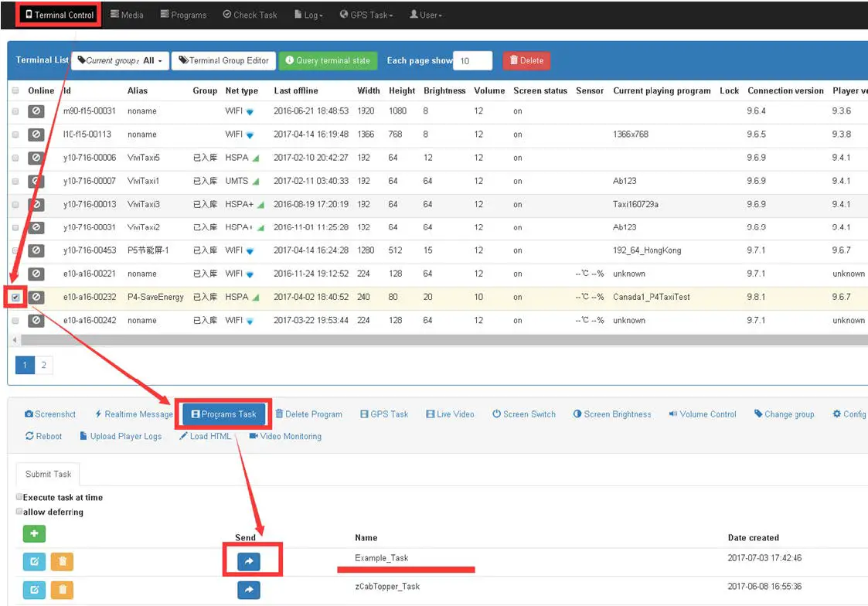This screenshot has width=868, height=606.
Task: Switch to the Submit Task tab
Action: coord(48,474)
